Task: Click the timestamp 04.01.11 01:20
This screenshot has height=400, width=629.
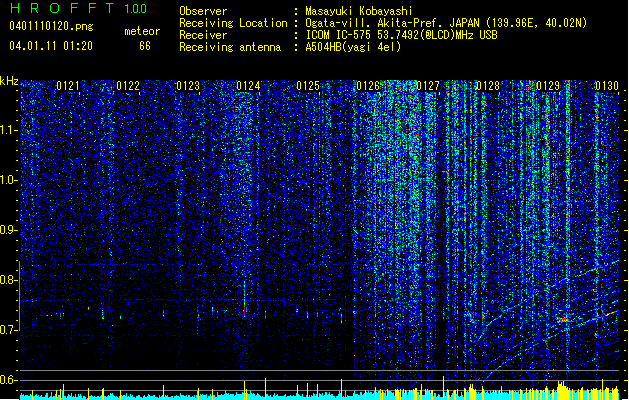Action: [x=51, y=46]
